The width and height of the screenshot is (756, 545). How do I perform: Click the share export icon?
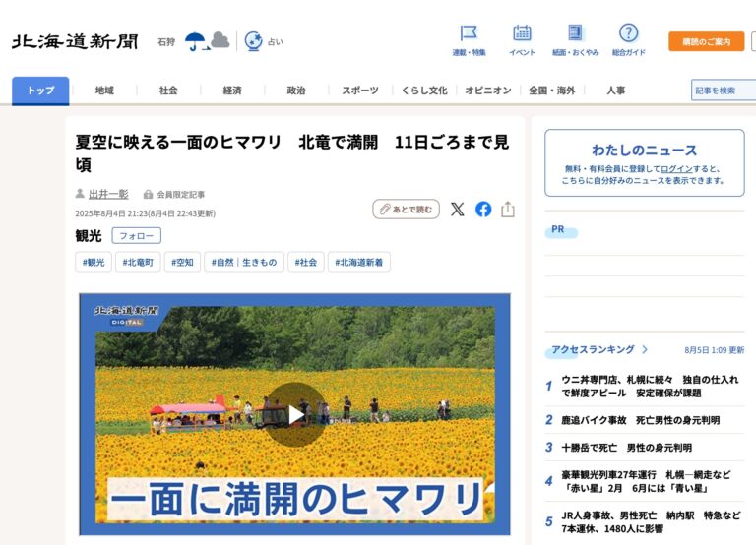click(x=508, y=209)
